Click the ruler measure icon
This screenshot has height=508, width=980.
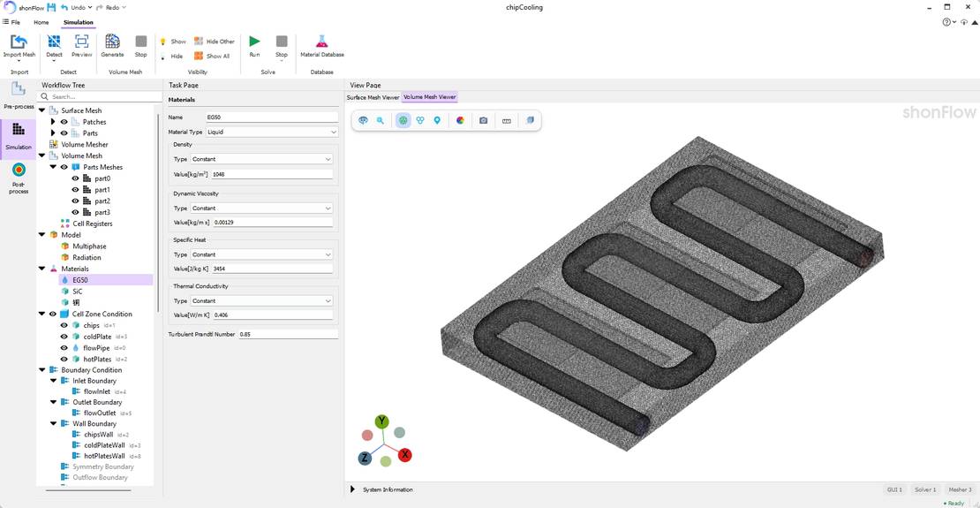pyautogui.click(x=506, y=121)
